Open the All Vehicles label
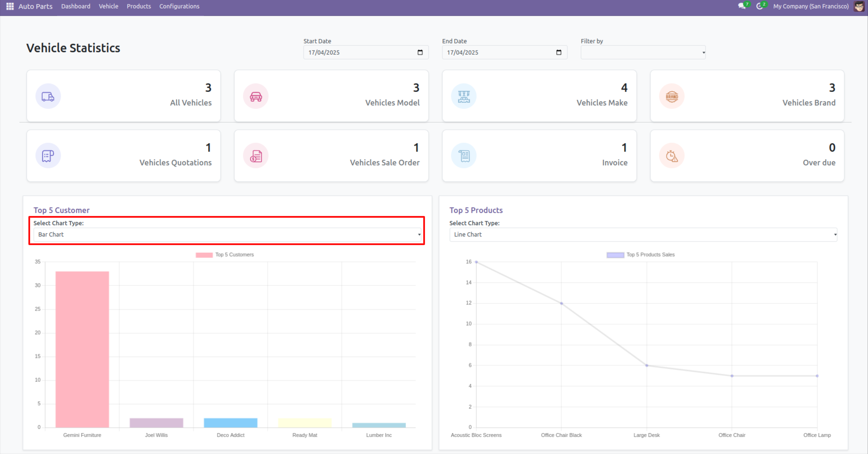This screenshot has width=868, height=454. point(191,103)
